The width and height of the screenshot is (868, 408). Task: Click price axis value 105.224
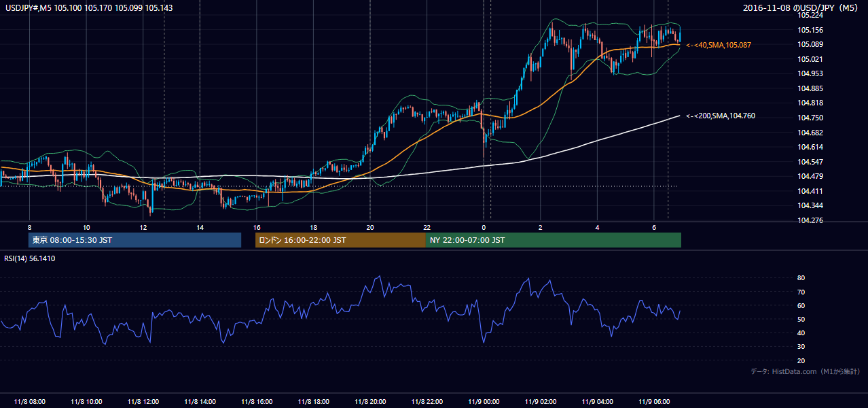coord(810,15)
